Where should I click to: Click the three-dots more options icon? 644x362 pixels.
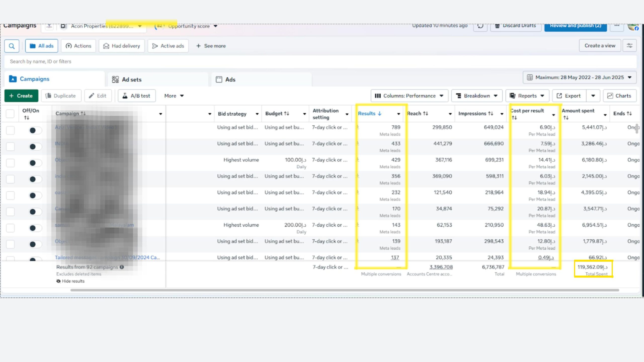617,26
